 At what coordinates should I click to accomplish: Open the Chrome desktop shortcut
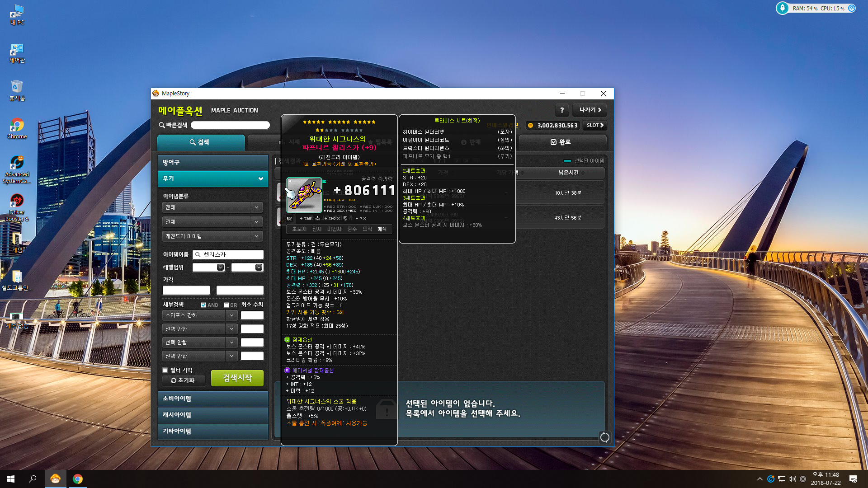point(17,129)
